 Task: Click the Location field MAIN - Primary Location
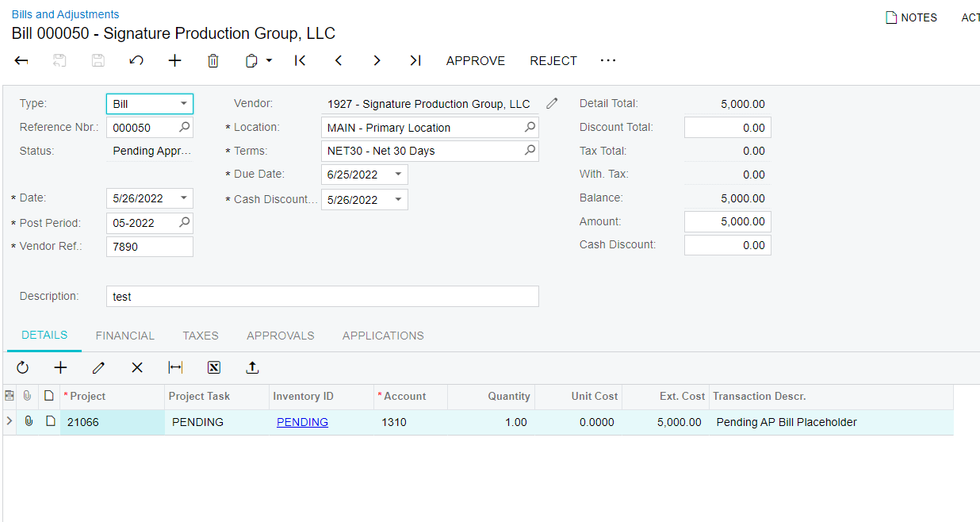(430, 128)
